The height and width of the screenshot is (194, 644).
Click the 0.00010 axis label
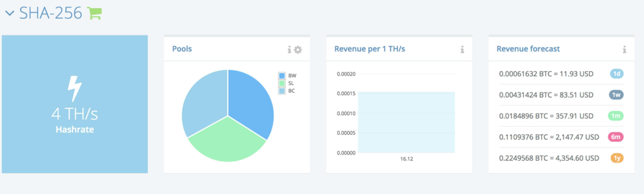tap(346, 113)
